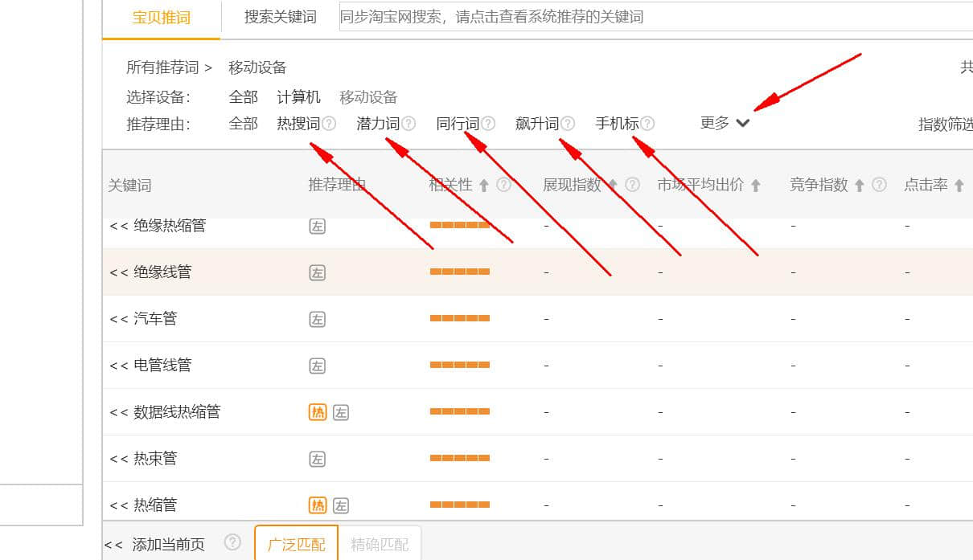
Task: Filter by 热搜词 recommendation reason
Action: [298, 124]
